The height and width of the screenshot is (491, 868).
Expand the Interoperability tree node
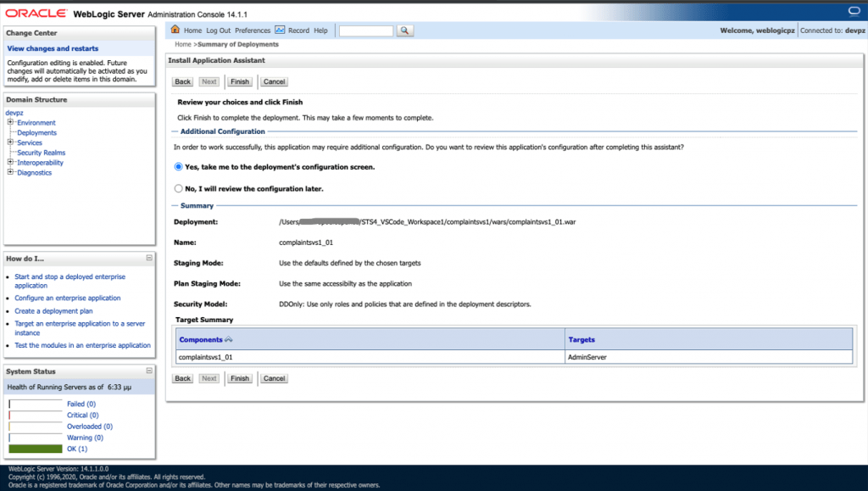(10, 162)
